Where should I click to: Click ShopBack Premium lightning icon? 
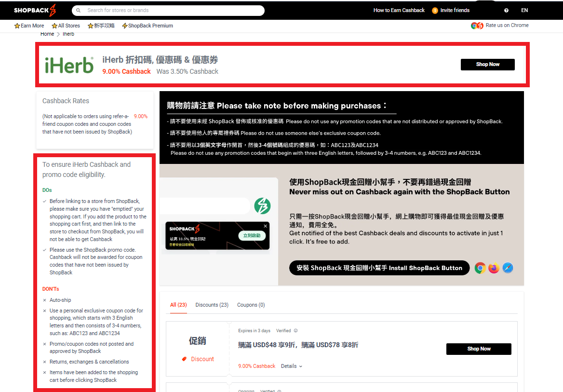click(x=124, y=26)
